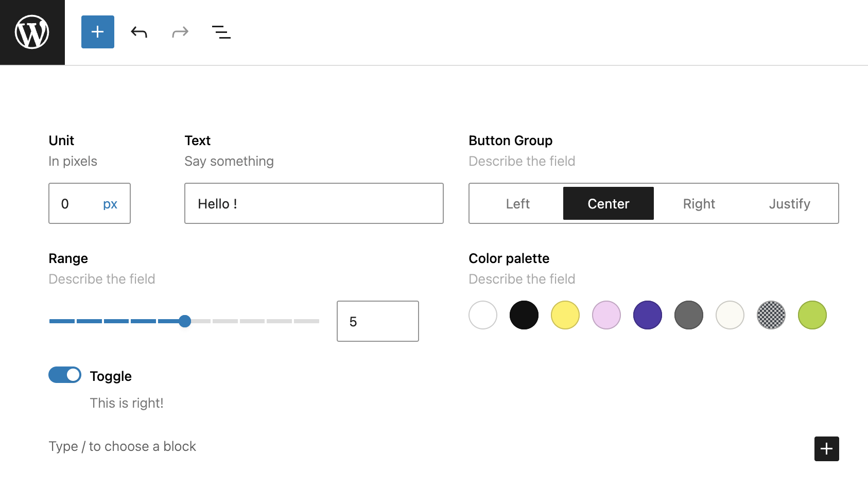
Task: Open the px unit selector
Action: [x=110, y=204]
